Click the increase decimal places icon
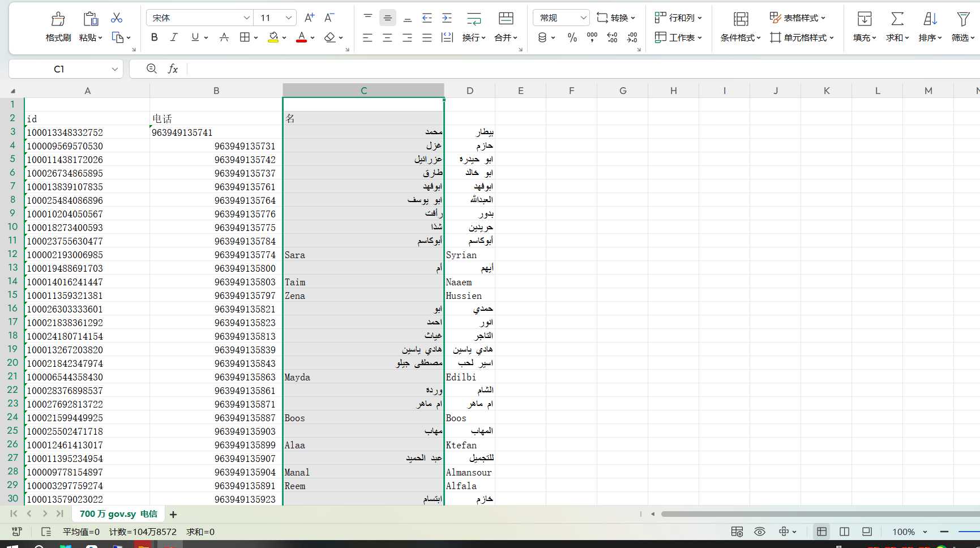This screenshot has height=548, width=980. [x=612, y=37]
